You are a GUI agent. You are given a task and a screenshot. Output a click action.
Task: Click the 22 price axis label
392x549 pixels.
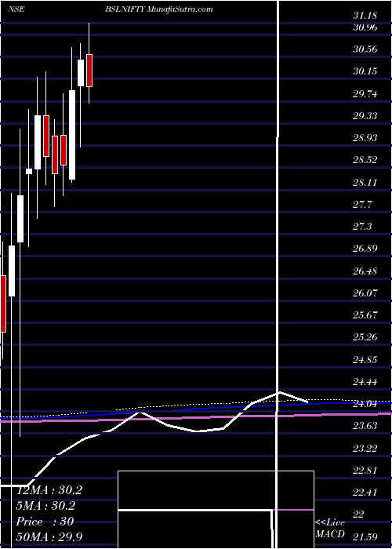tap(358, 514)
